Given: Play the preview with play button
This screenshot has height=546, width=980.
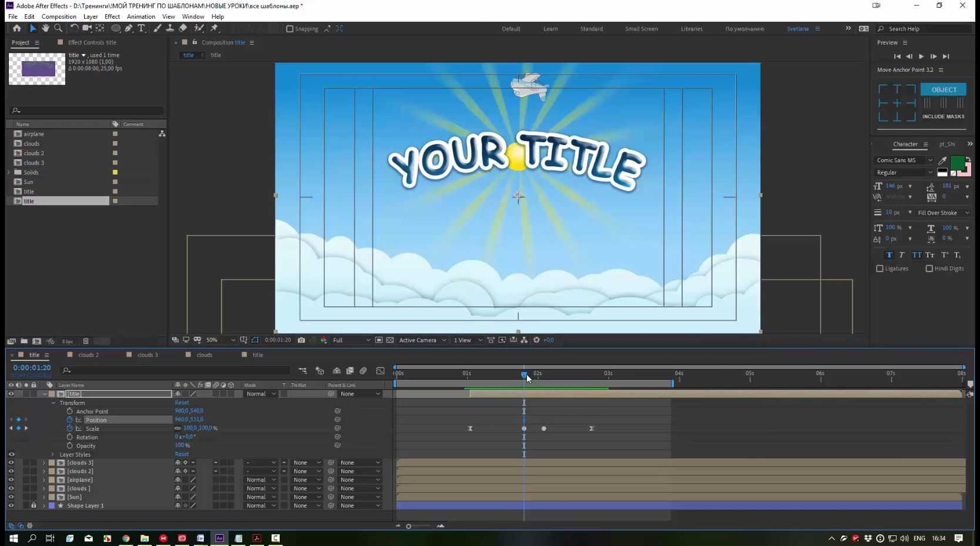Looking at the screenshot, I should click(x=921, y=56).
